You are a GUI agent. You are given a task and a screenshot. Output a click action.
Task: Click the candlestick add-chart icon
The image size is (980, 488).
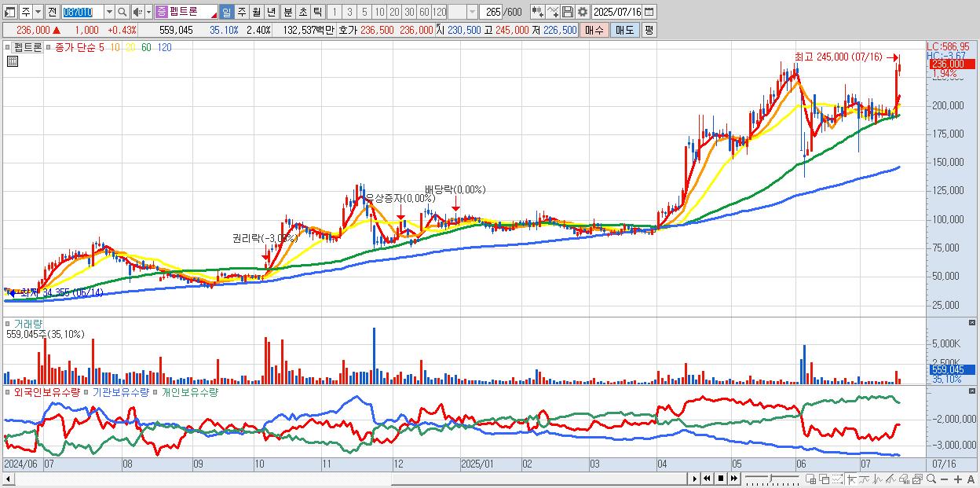(538, 12)
